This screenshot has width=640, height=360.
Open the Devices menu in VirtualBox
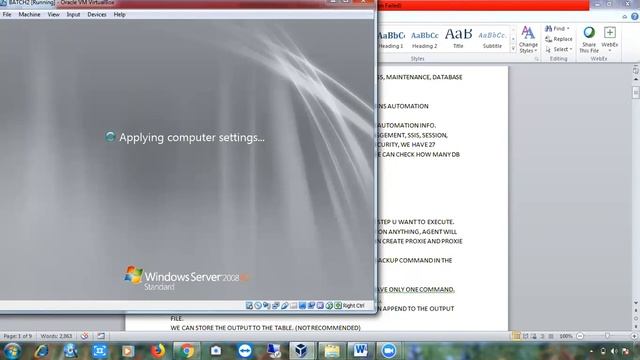pyautogui.click(x=97, y=14)
